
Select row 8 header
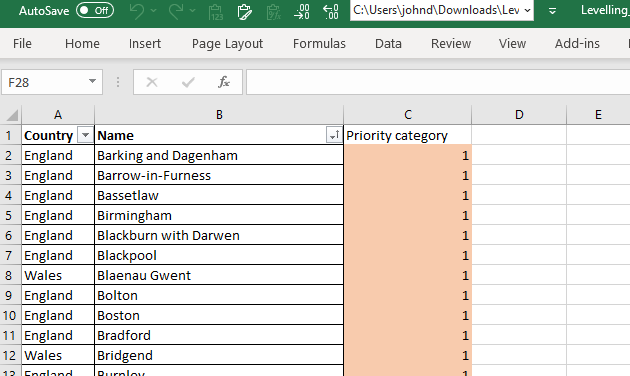pyautogui.click(x=10, y=276)
